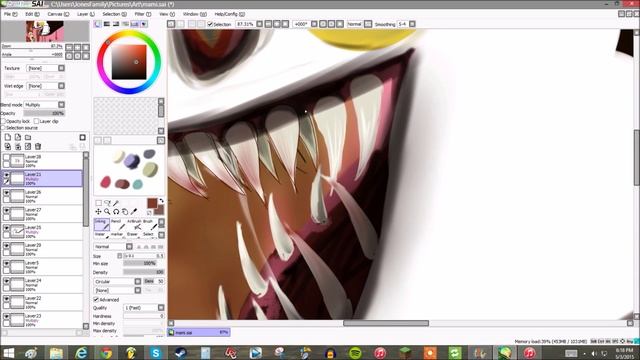Swap foreground and background colors arrow
The width and height of the screenshot is (640, 360).
(x=162, y=200)
